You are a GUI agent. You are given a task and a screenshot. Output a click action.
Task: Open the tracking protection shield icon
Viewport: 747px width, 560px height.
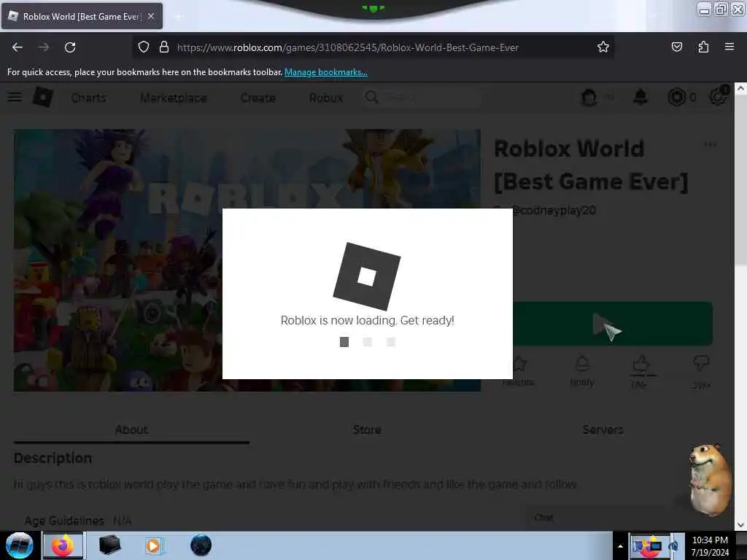pos(144,47)
